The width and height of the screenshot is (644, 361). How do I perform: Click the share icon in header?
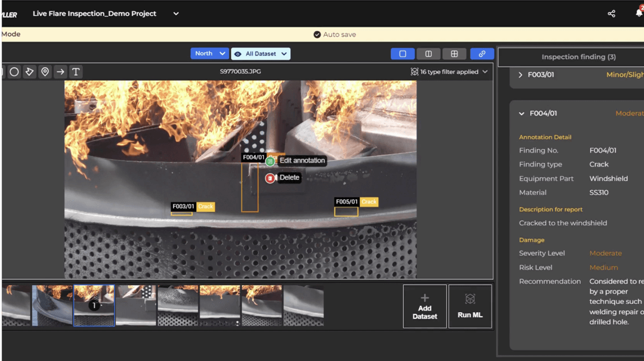pos(611,13)
